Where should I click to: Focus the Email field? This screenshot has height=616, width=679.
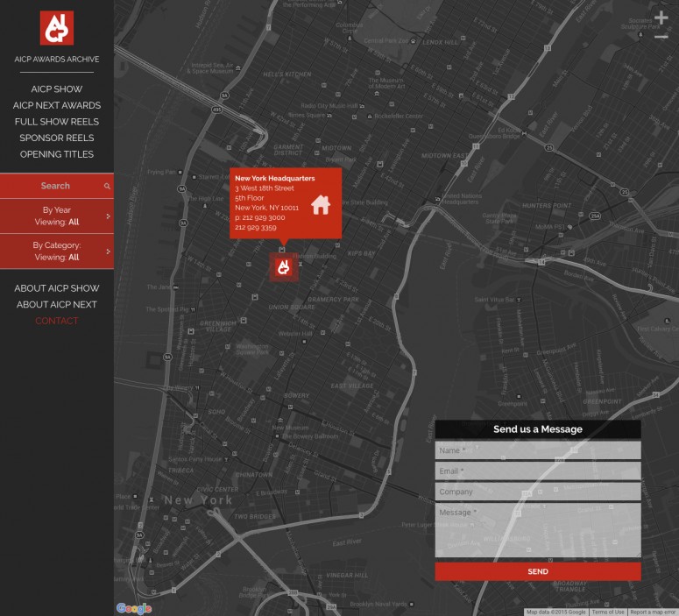tap(538, 471)
